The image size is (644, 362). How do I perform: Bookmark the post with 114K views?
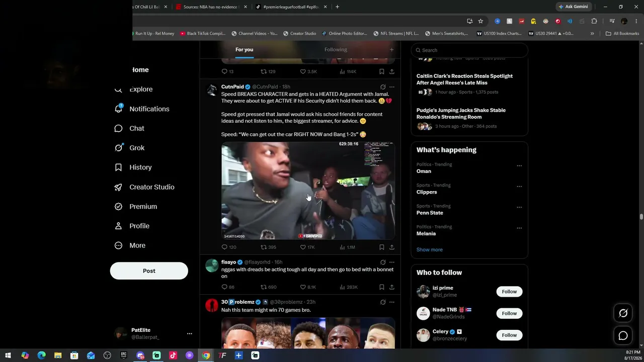point(382,71)
